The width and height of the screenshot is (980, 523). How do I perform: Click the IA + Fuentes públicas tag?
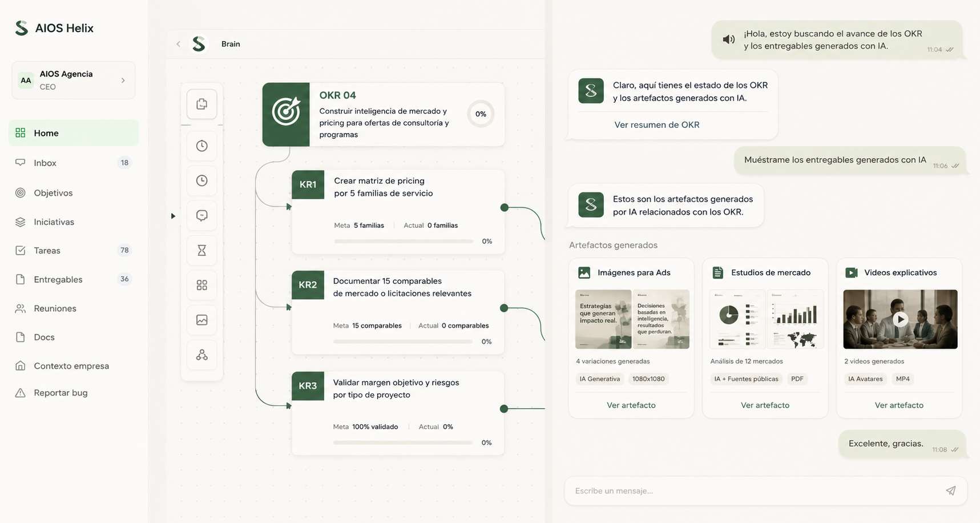[747, 379]
